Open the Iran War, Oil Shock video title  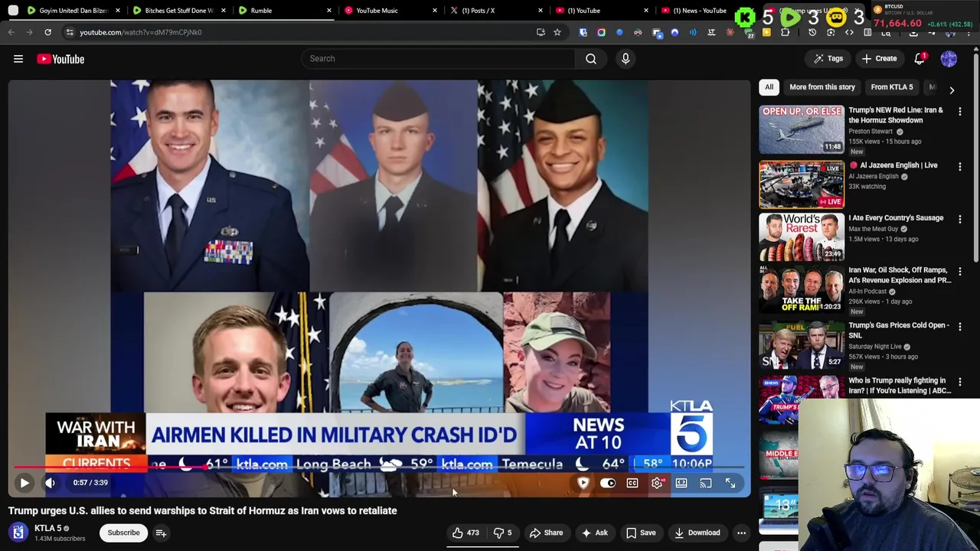point(900,275)
